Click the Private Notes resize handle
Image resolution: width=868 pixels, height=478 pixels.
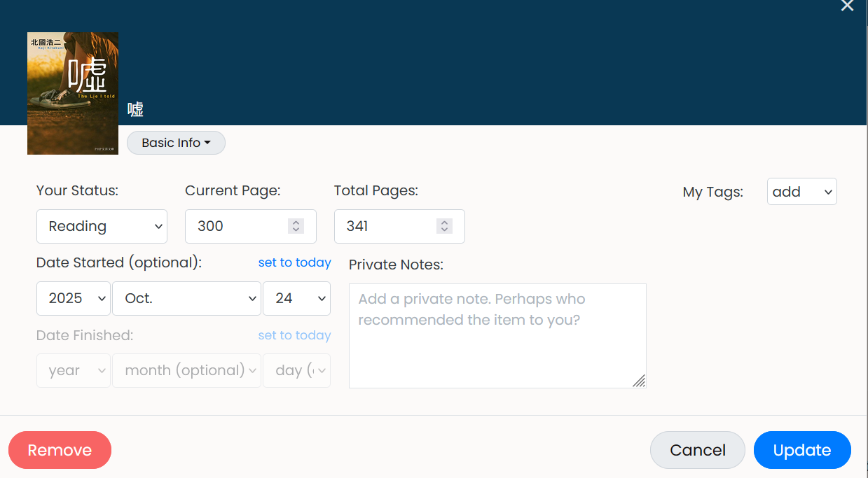tap(638, 381)
